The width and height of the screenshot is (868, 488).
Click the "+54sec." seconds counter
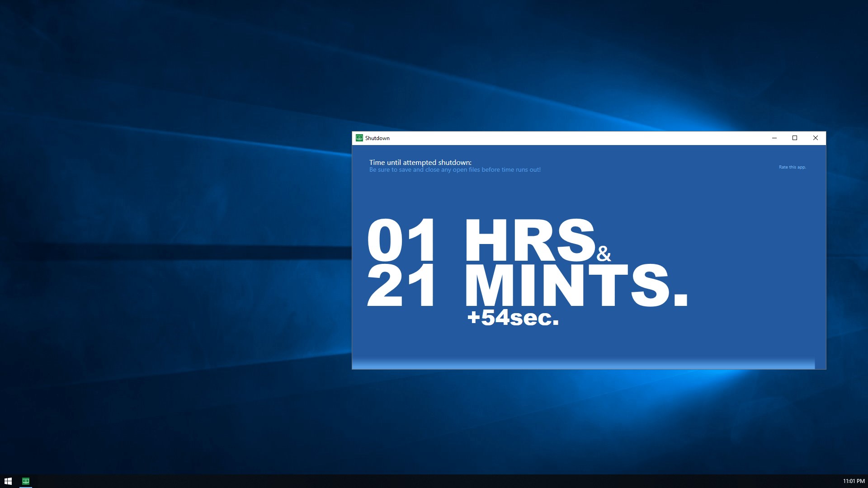pos(513,317)
